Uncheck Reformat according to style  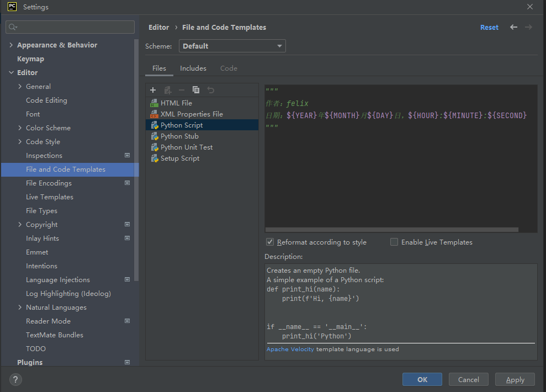pyautogui.click(x=270, y=242)
